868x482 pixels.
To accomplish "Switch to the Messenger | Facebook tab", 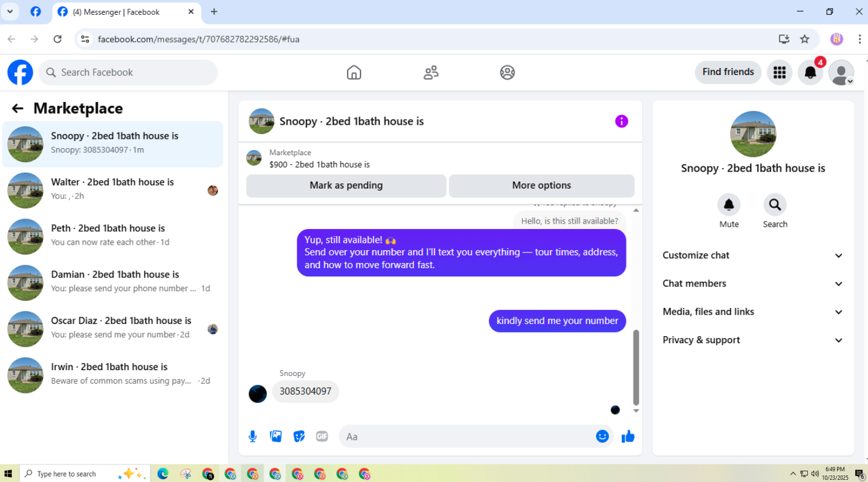I will click(x=127, y=12).
